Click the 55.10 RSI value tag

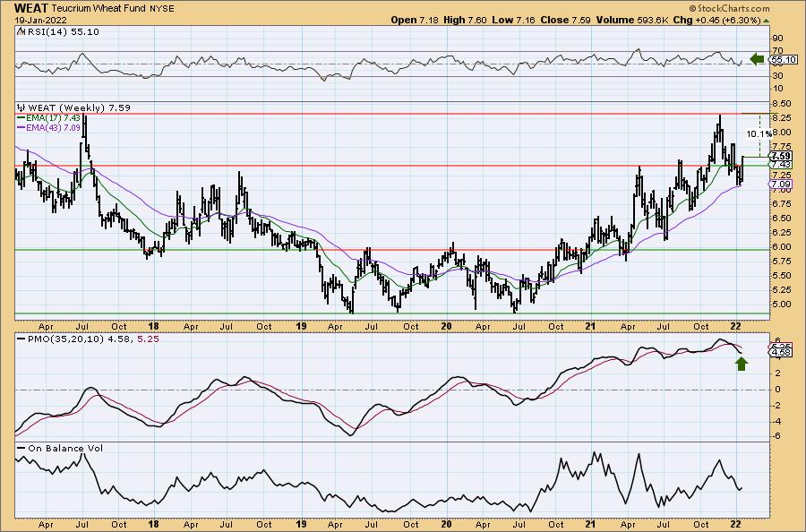click(785, 60)
